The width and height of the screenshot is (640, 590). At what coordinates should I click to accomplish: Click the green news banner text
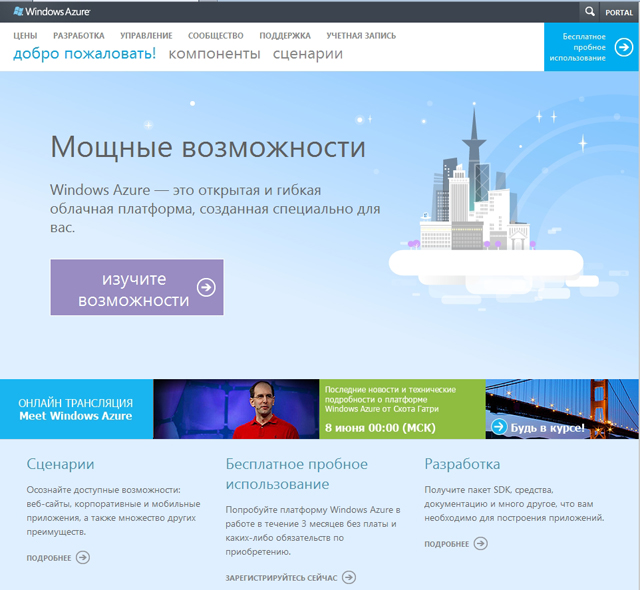click(x=390, y=399)
